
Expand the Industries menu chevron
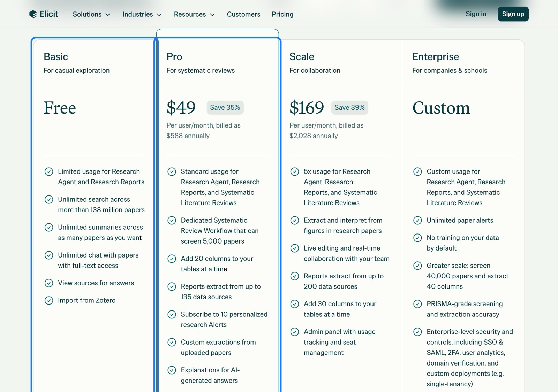(159, 15)
